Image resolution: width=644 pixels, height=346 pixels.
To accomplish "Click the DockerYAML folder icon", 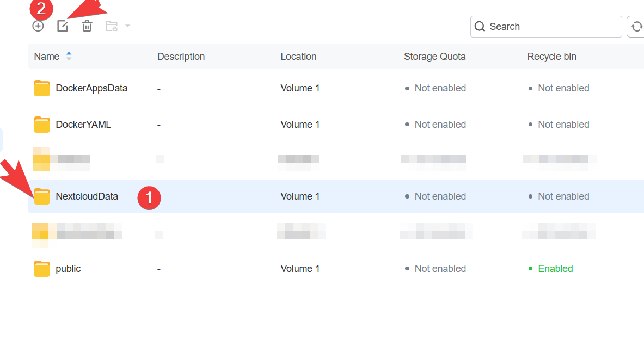I will 42,125.
